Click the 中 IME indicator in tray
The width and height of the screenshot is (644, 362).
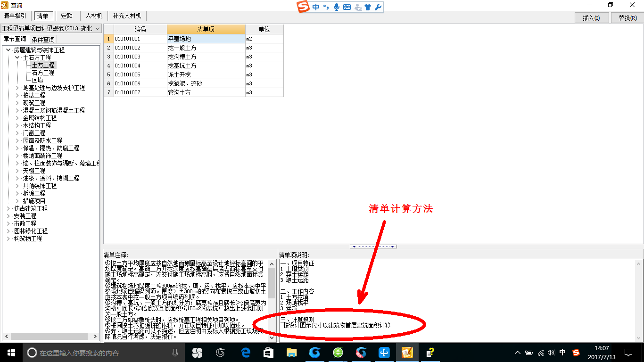point(562,352)
